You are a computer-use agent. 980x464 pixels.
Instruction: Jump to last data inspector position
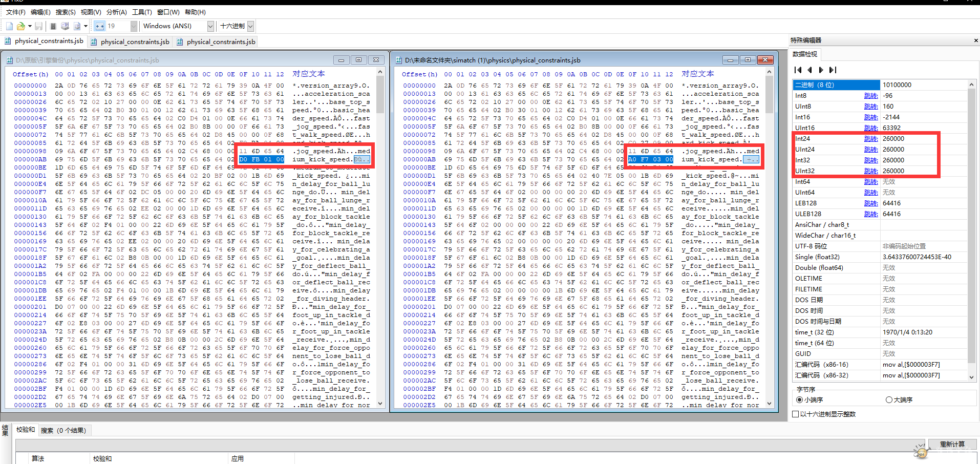coord(833,70)
